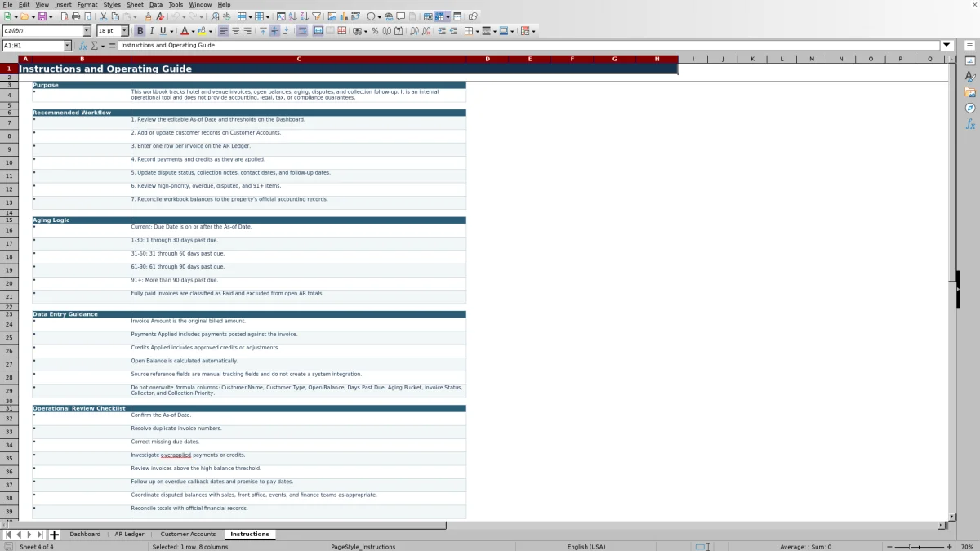The image size is (980, 551).
Task: Open the sidebar Navigator compass icon
Action: coord(970,108)
